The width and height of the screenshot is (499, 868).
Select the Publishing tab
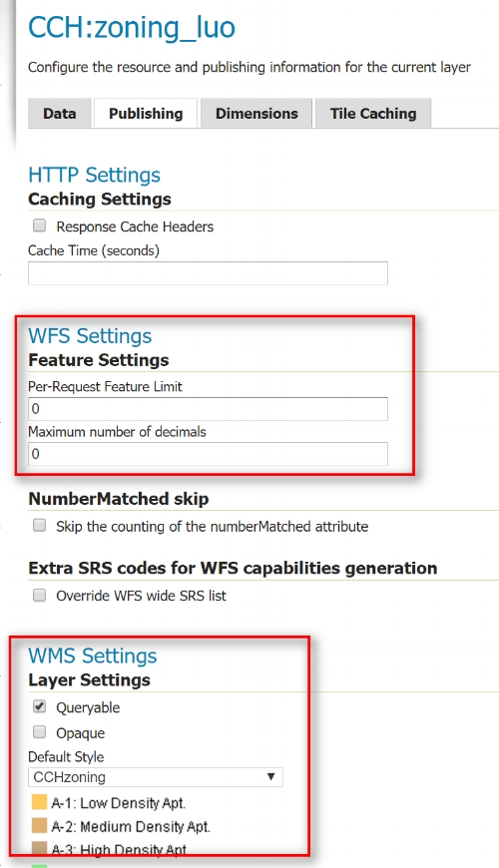(146, 114)
